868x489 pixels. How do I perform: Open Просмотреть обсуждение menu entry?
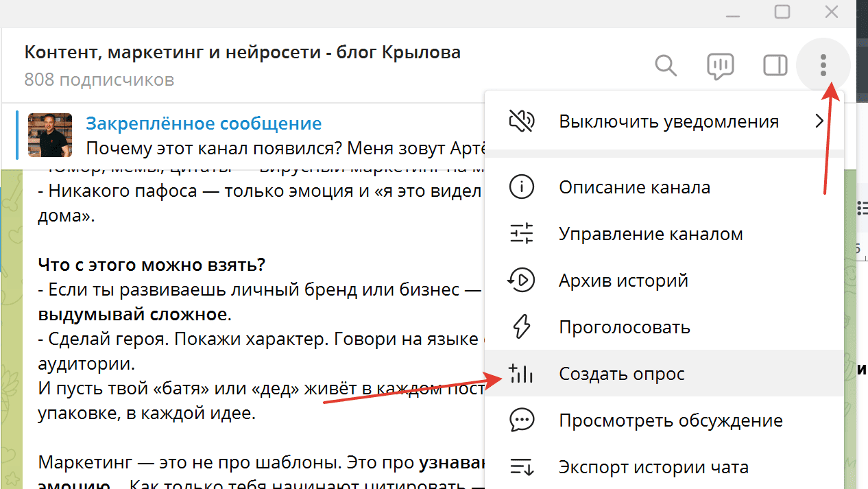click(664, 420)
